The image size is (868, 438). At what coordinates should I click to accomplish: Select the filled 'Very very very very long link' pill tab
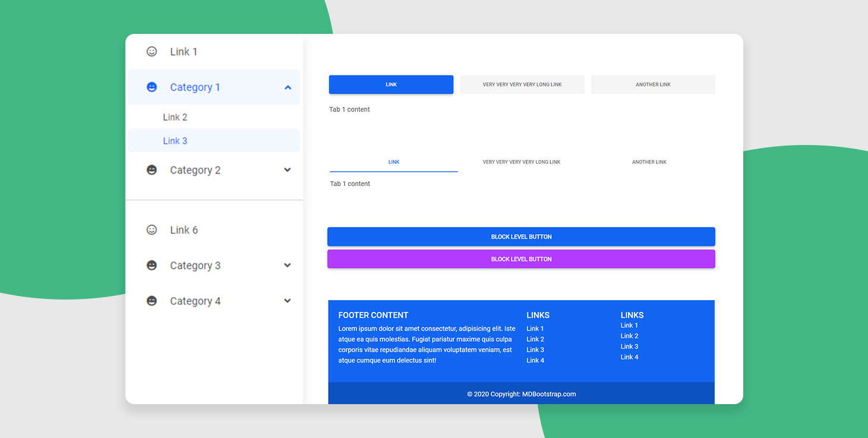point(522,84)
